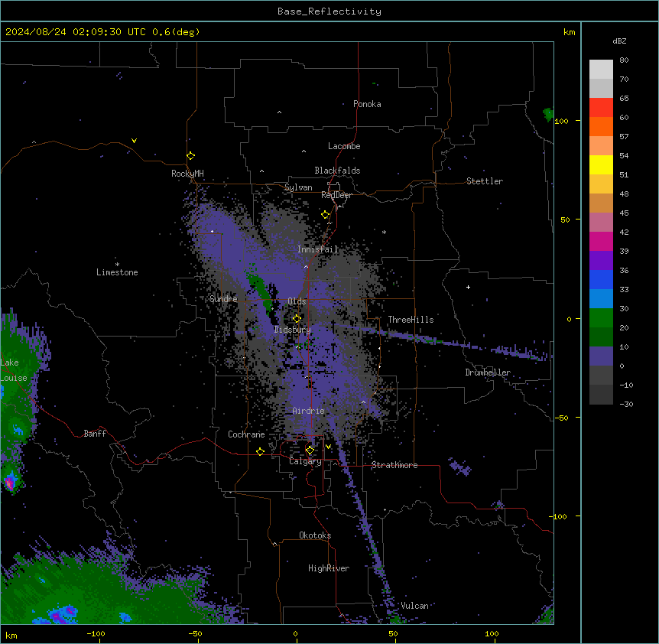Image resolution: width=659 pixels, height=644 pixels.
Task: Click the ThreeHills label
Action: point(411,320)
